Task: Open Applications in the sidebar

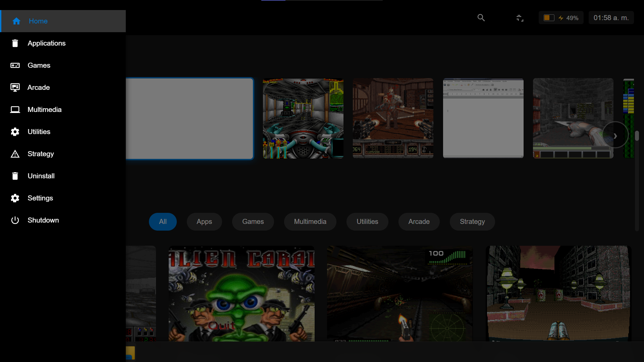Action: click(x=46, y=43)
